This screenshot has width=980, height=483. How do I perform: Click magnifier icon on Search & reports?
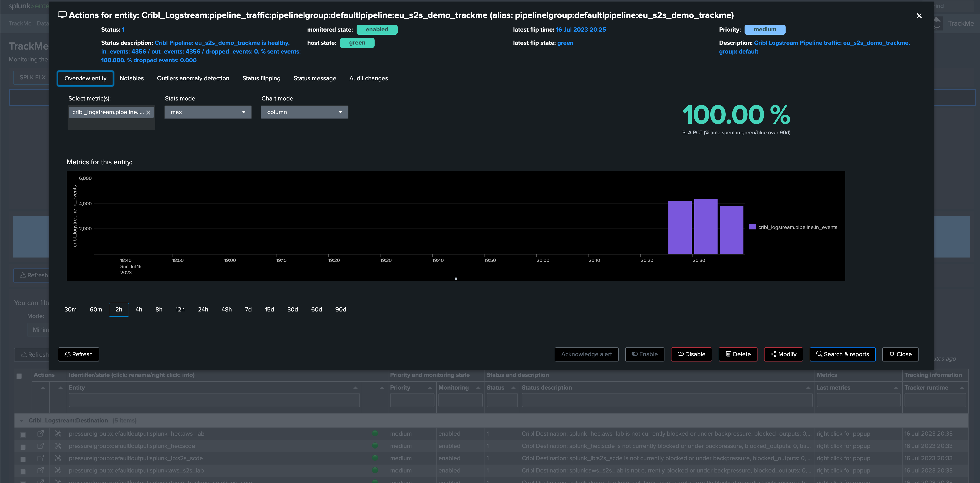tap(819, 354)
